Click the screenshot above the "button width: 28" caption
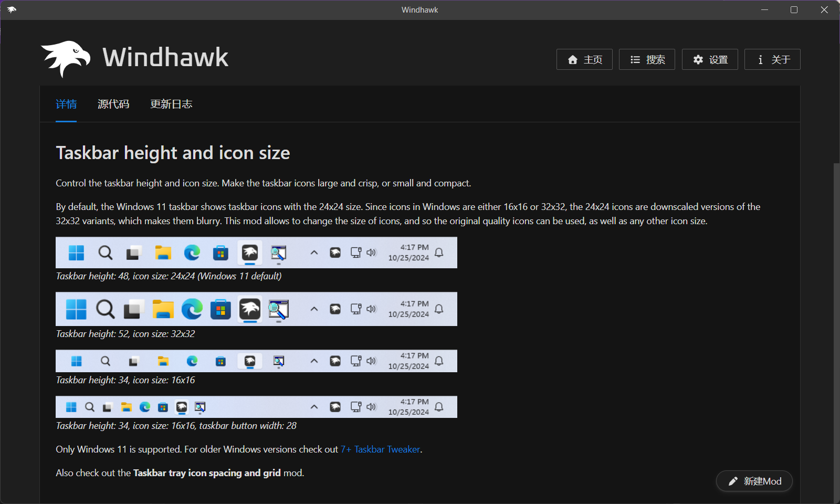Screen dimensions: 840x504 pyautogui.click(x=256, y=407)
